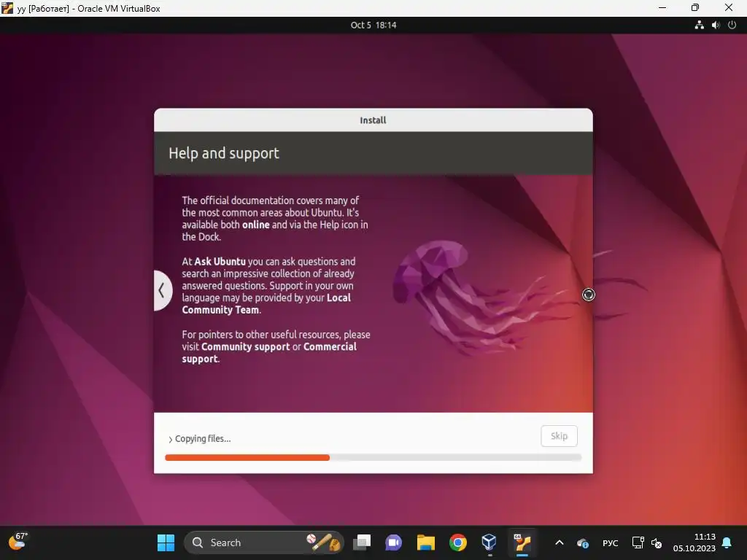
Task: Open File Explorer from taskbar
Action: pos(426,542)
